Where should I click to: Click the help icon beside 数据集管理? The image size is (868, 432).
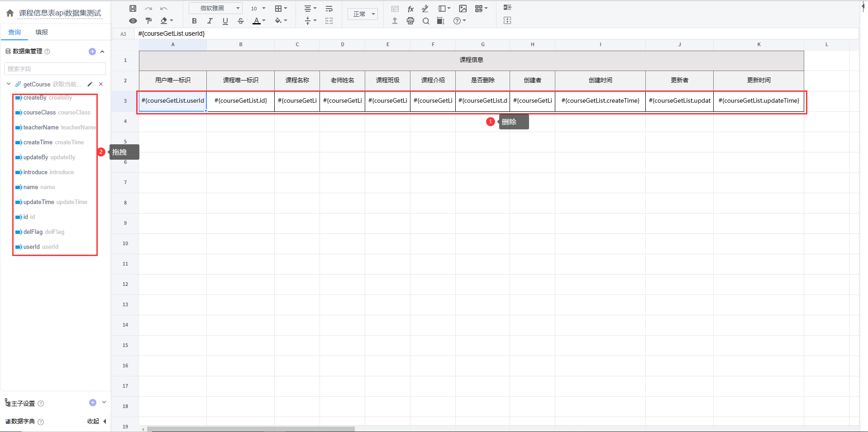(48, 52)
